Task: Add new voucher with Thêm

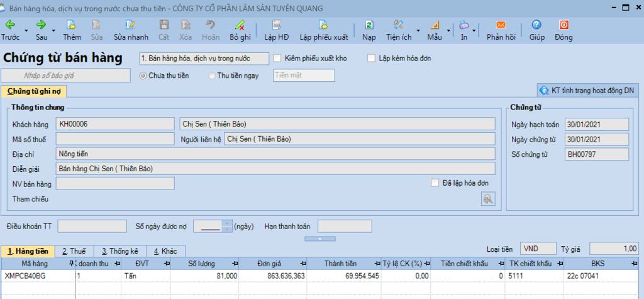Action: coord(72,30)
